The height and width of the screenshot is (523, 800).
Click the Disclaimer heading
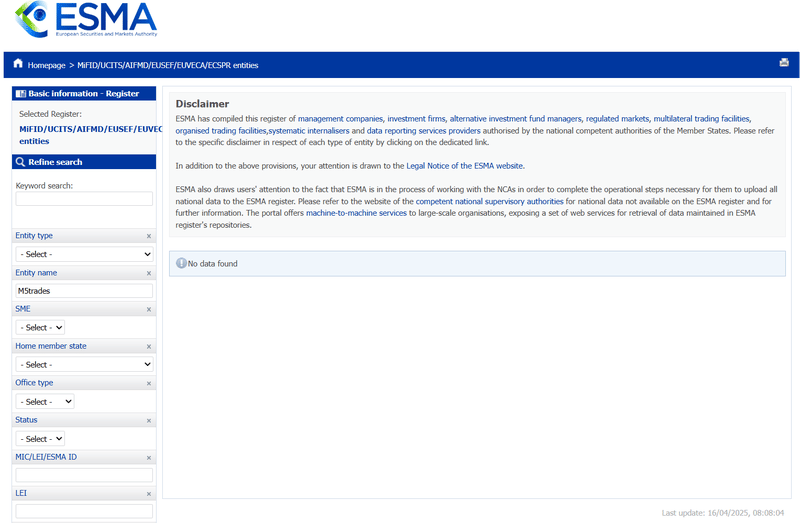[x=203, y=104]
